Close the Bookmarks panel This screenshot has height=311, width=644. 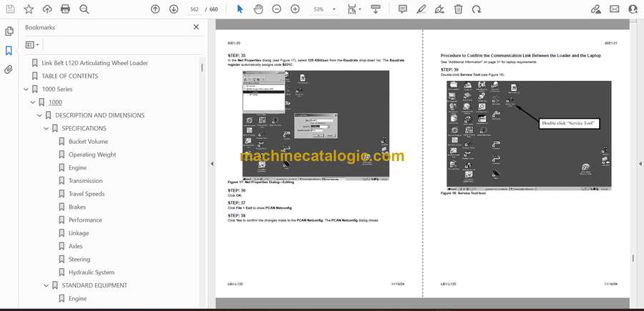(196, 27)
